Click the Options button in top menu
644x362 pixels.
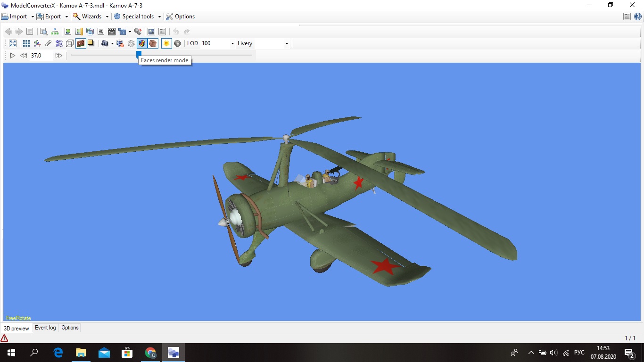pyautogui.click(x=180, y=16)
